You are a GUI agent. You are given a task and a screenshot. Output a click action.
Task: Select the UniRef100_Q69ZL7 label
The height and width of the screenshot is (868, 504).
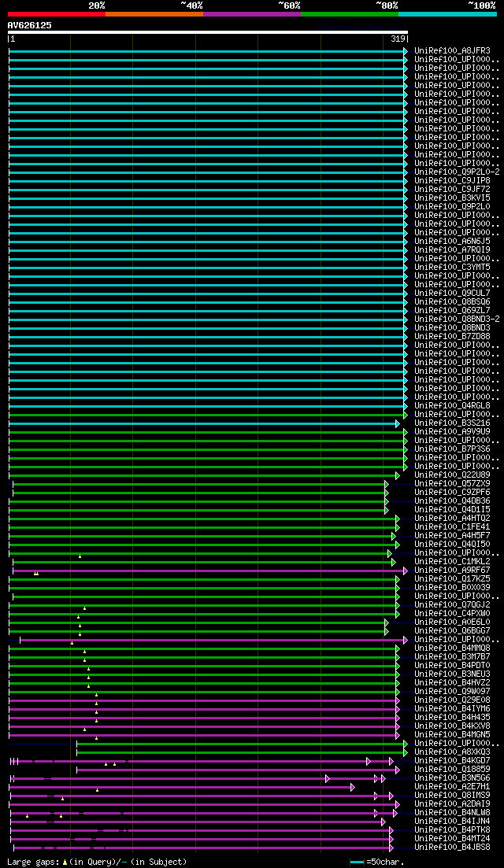coord(452,311)
